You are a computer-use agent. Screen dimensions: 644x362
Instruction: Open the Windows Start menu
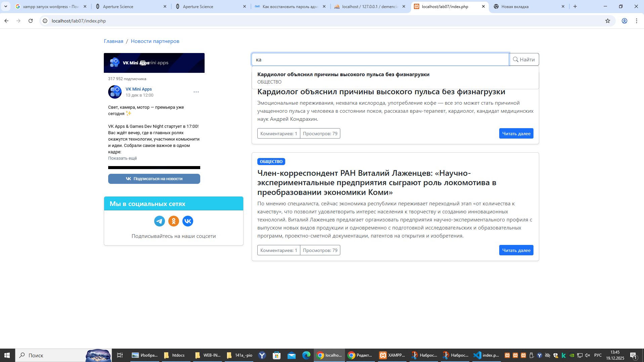7,355
